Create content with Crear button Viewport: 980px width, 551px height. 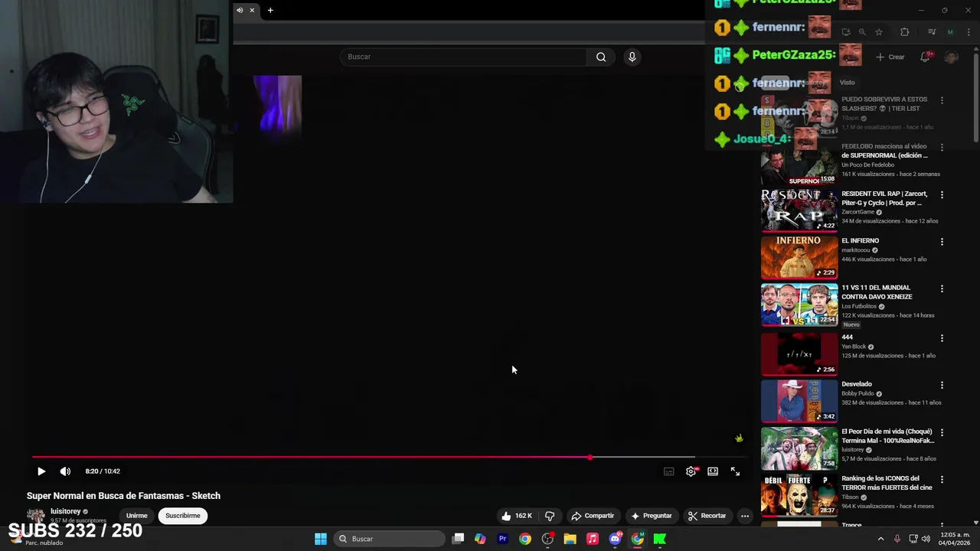click(x=890, y=57)
